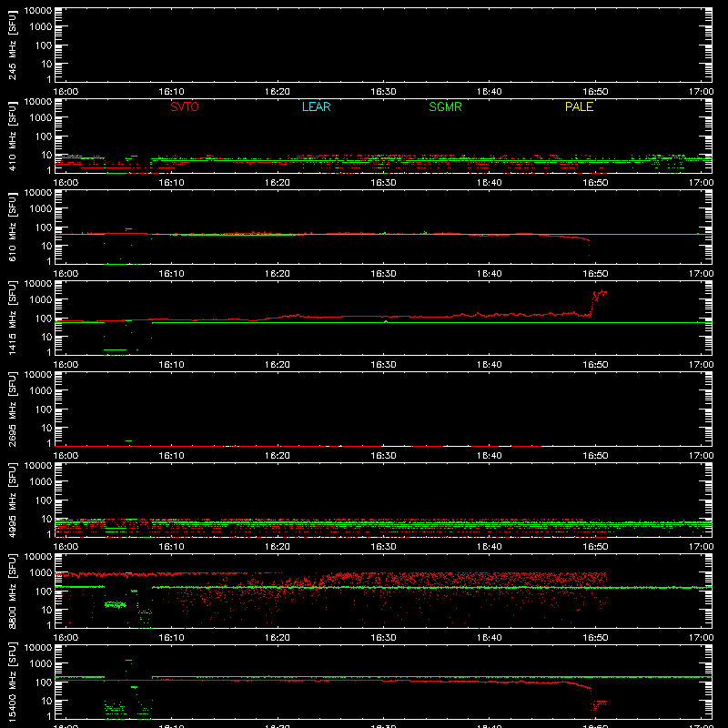Click the green spike in 15400 MHz plot
Image resolution: width=728 pixels, height=728 pixels.
[128, 661]
